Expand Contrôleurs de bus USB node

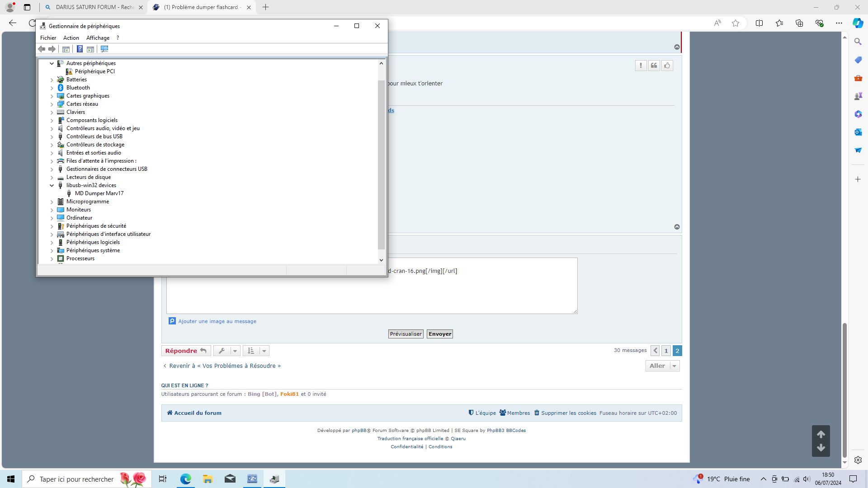tap(52, 136)
